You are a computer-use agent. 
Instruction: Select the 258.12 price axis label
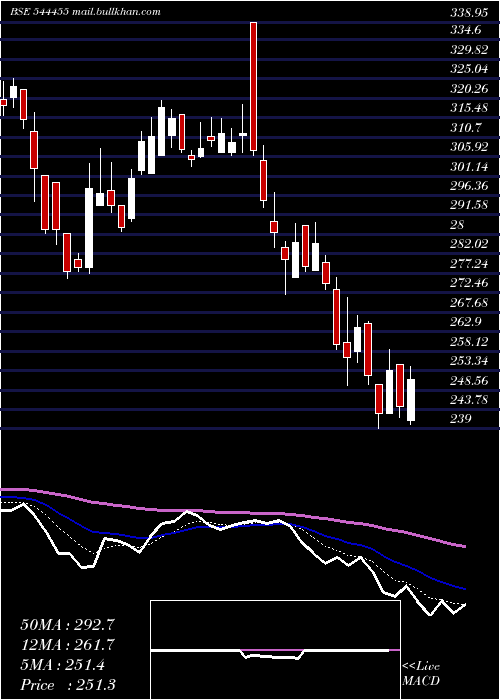pyautogui.click(x=469, y=342)
